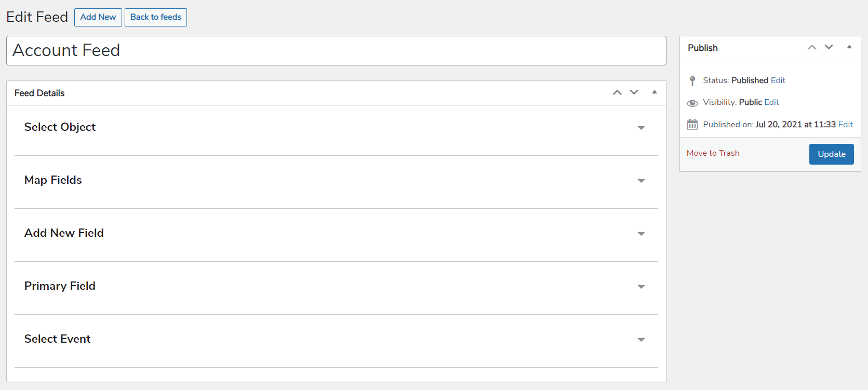The width and height of the screenshot is (868, 390).
Task: Click Move to Trash link
Action: click(713, 153)
